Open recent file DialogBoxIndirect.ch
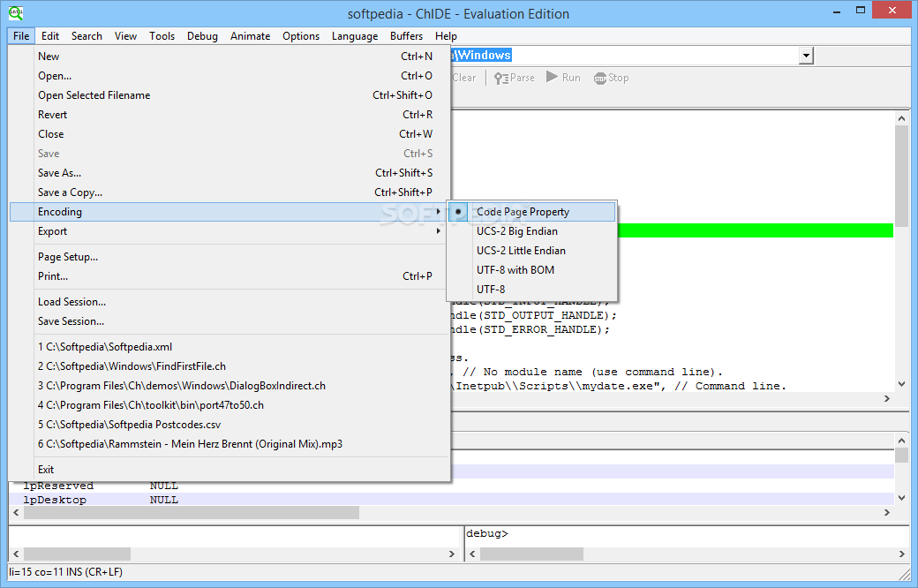Viewport: 918px width, 588px height. (229, 385)
